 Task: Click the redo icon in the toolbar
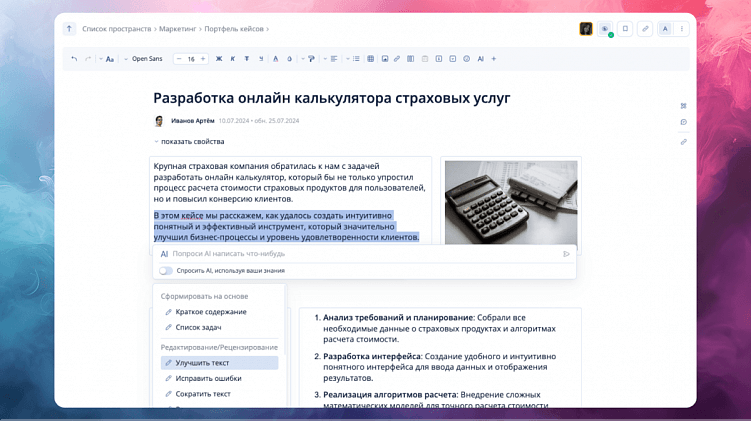[88, 59]
